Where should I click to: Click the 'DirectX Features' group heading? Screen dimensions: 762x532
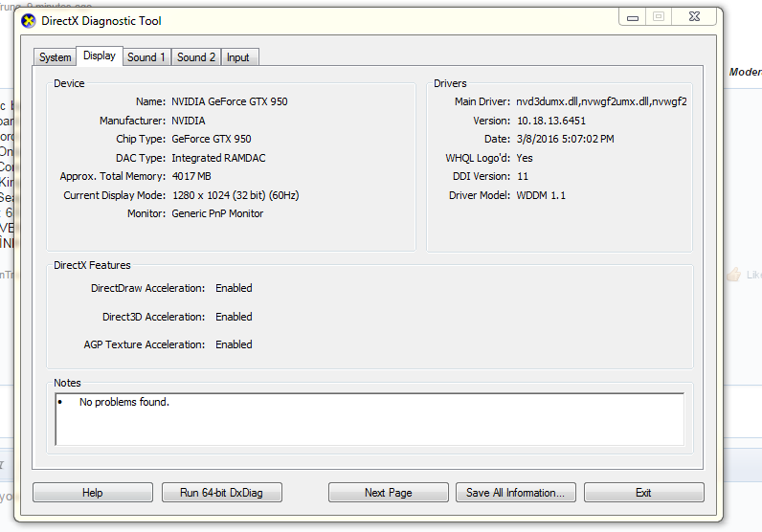(92, 265)
